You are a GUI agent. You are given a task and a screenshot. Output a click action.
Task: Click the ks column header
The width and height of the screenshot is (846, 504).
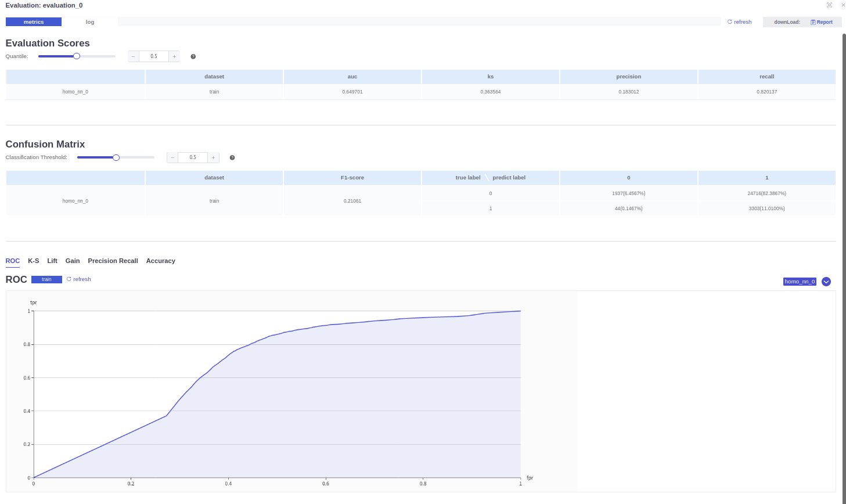[491, 77]
